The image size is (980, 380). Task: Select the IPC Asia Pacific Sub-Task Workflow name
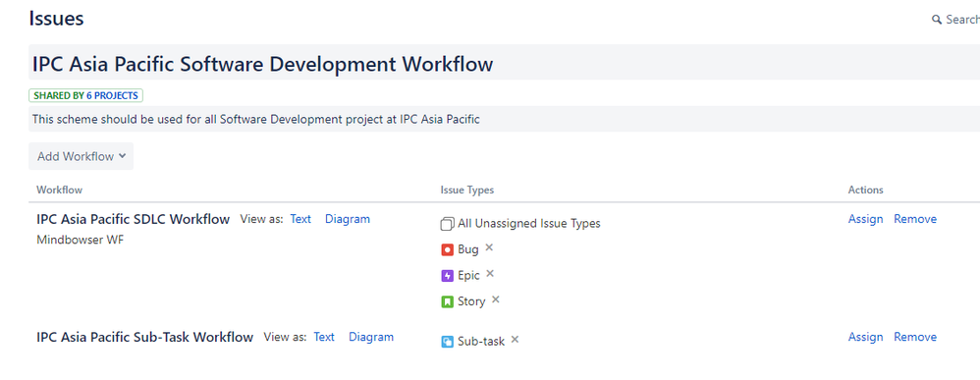point(145,338)
